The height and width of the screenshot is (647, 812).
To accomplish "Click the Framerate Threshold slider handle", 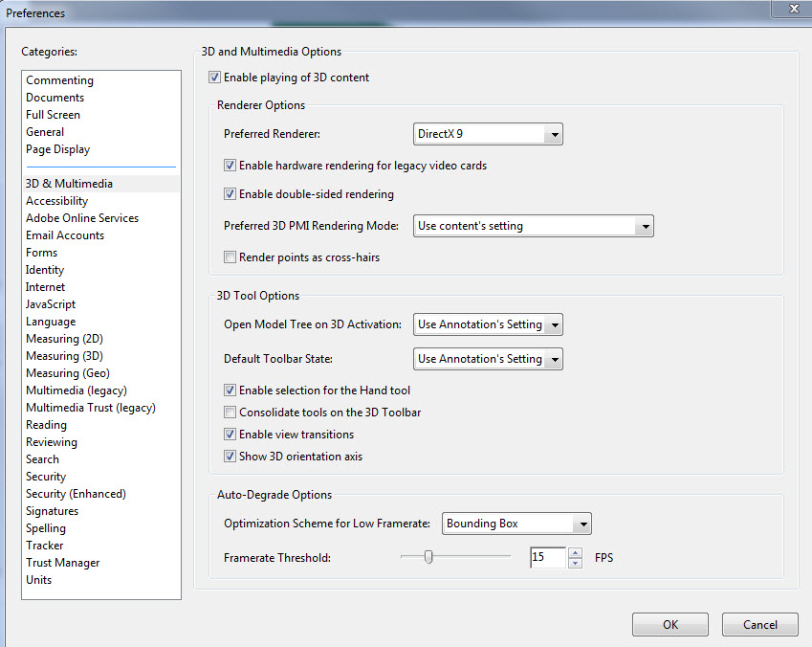I will [x=428, y=557].
